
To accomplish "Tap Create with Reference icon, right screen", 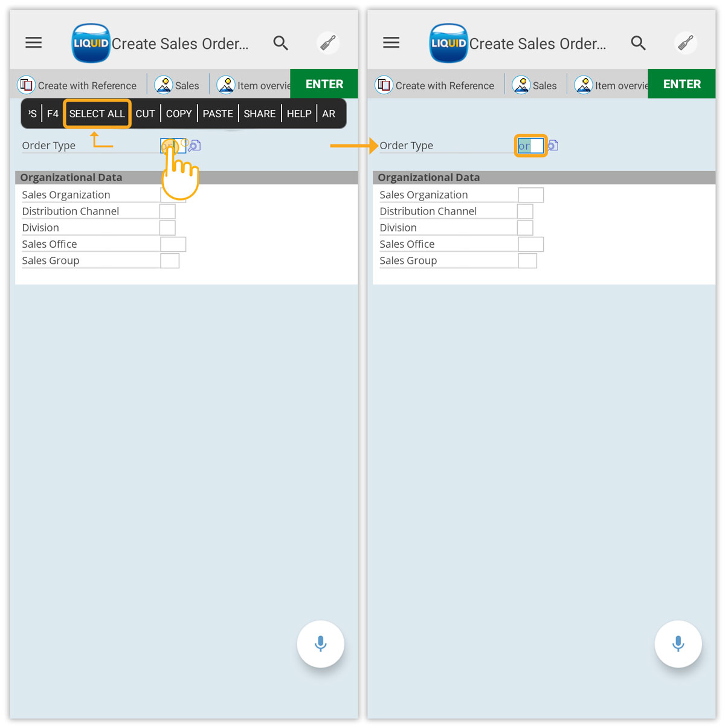I will pos(384,85).
